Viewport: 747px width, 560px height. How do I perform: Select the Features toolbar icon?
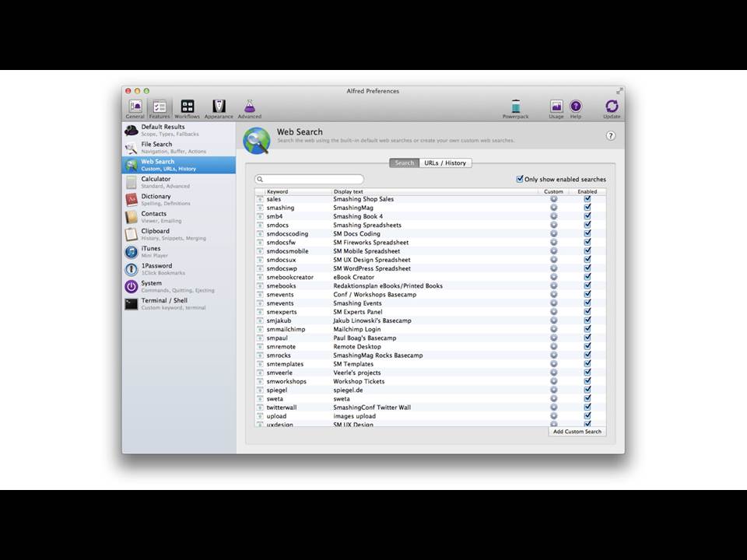click(x=160, y=109)
